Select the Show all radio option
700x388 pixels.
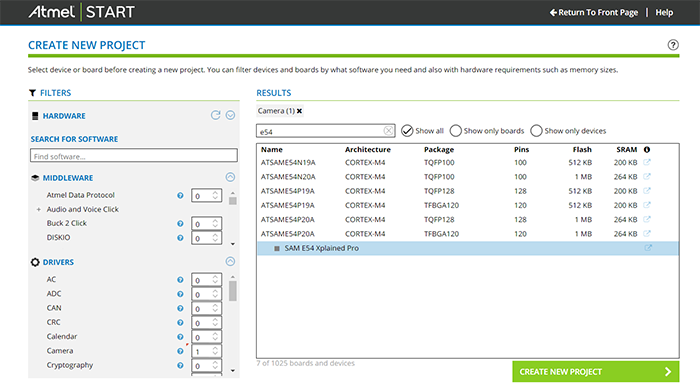click(407, 131)
